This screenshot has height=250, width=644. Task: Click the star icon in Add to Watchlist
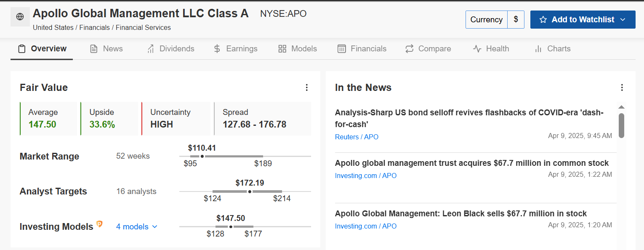(543, 20)
